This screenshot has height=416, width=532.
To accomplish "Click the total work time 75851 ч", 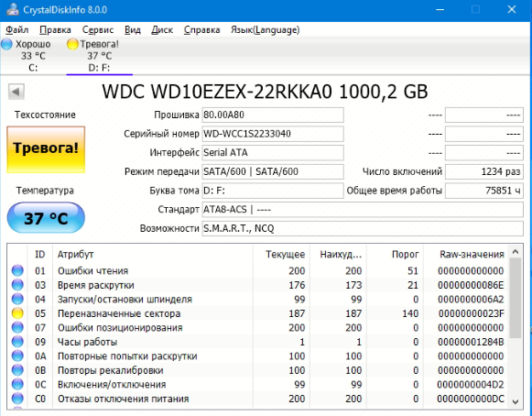I will coord(484,191).
